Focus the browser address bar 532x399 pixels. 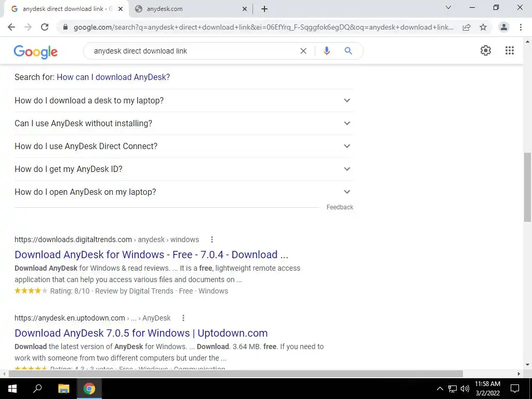(x=263, y=27)
